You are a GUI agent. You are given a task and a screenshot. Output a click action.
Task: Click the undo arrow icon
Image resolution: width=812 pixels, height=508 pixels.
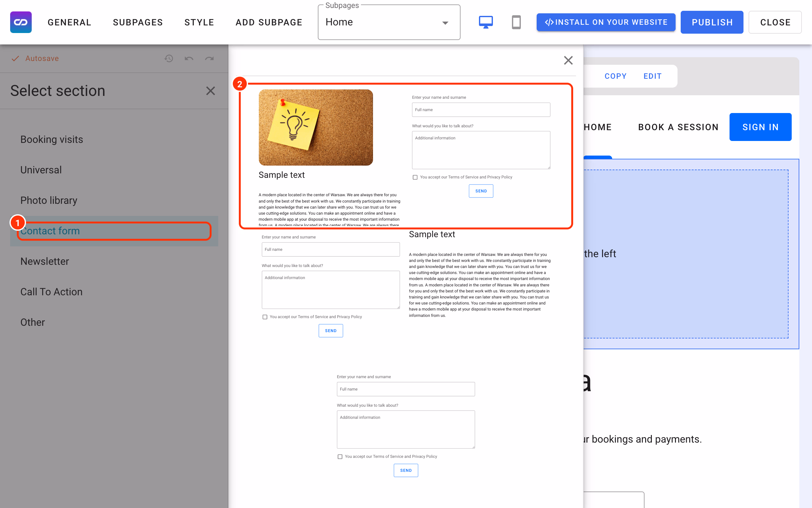(189, 58)
